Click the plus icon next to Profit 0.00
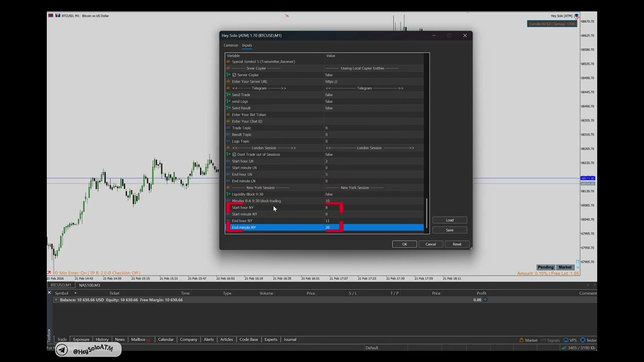 pos(485,300)
